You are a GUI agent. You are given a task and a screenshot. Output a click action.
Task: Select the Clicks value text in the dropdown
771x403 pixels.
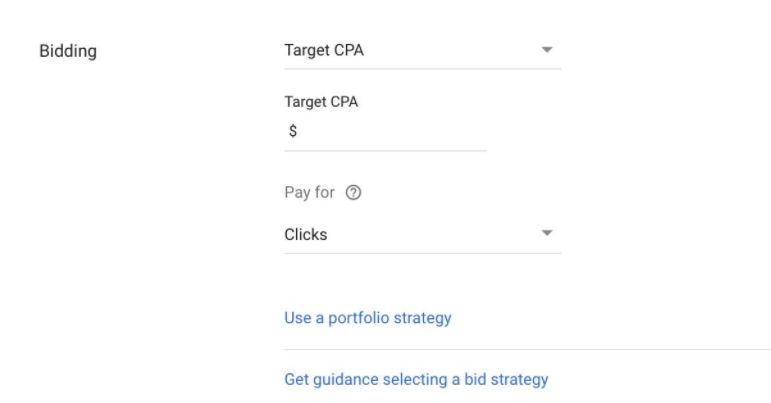click(306, 235)
